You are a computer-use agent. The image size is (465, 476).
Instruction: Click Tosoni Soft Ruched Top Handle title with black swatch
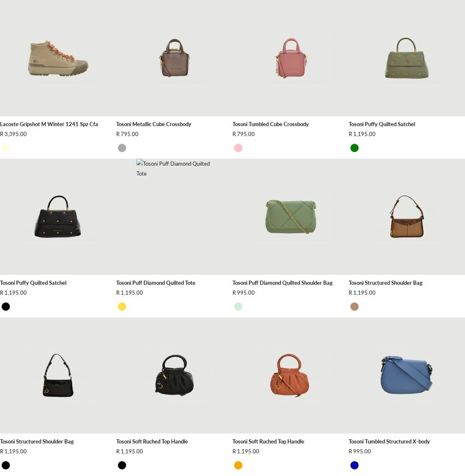click(x=152, y=442)
